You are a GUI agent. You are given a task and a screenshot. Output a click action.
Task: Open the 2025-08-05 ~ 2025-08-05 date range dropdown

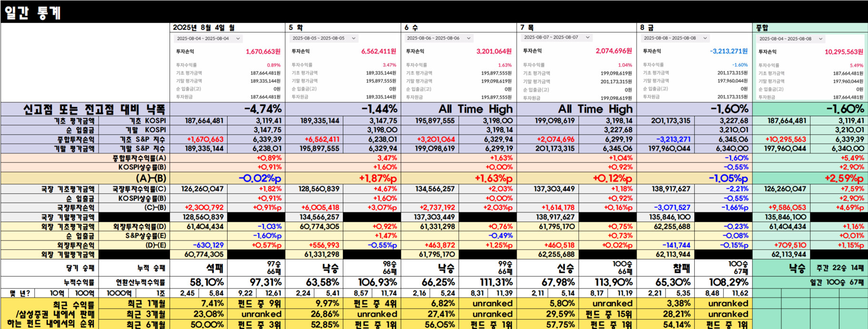point(324,38)
